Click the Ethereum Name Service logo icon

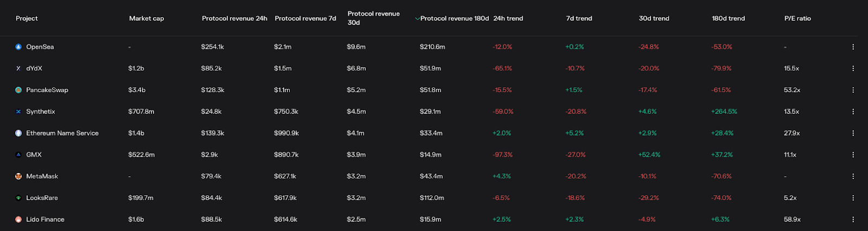coord(18,133)
